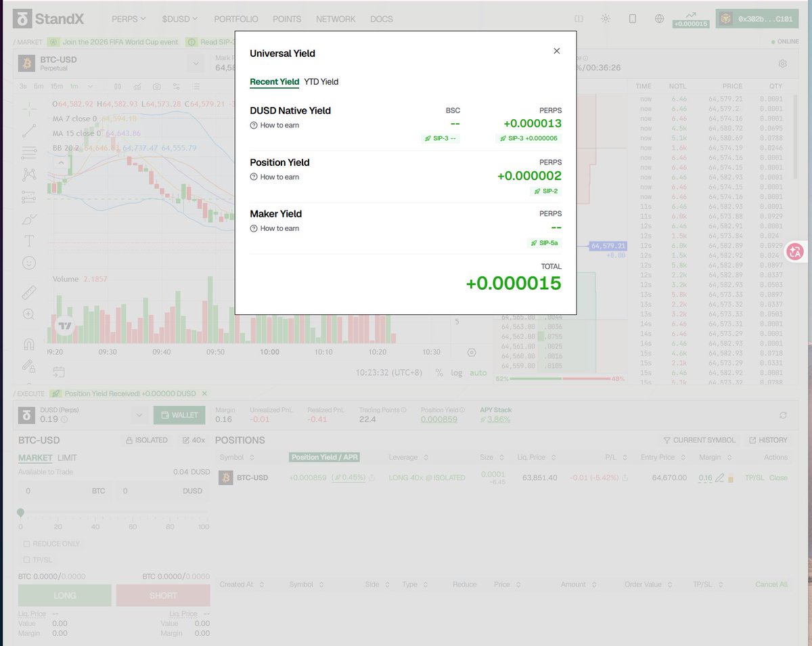812x646 pixels.
Task: Open chart bottom-axis settings gear
Action: tap(472, 352)
